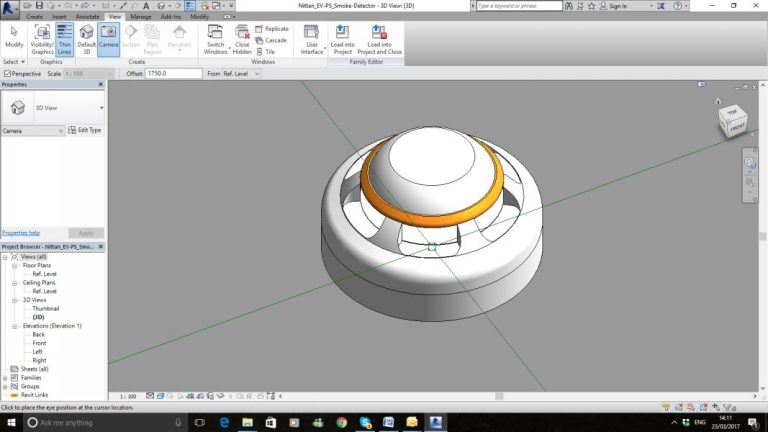Collapse the Floor Plans tree node
768x432 pixels.
coord(16,266)
